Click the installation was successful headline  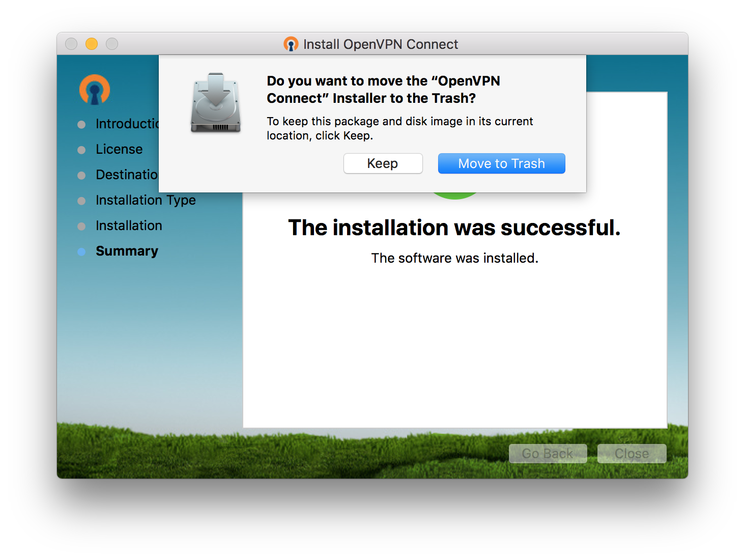(x=454, y=228)
